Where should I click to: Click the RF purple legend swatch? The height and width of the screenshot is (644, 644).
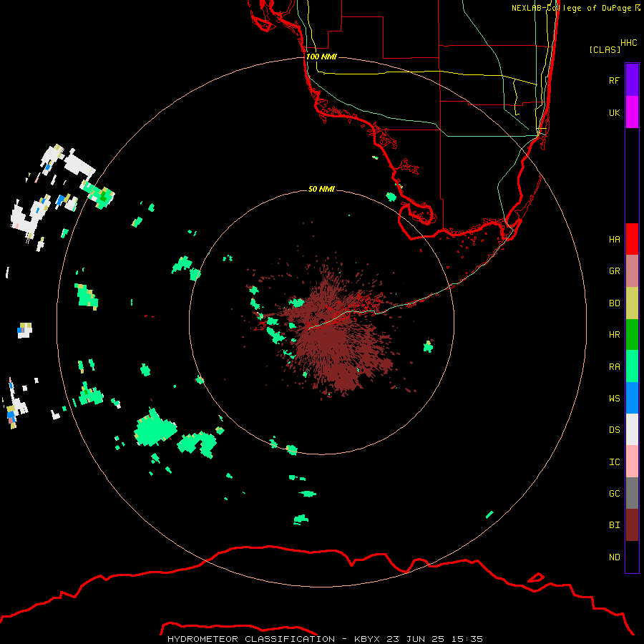tap(632, 80)
